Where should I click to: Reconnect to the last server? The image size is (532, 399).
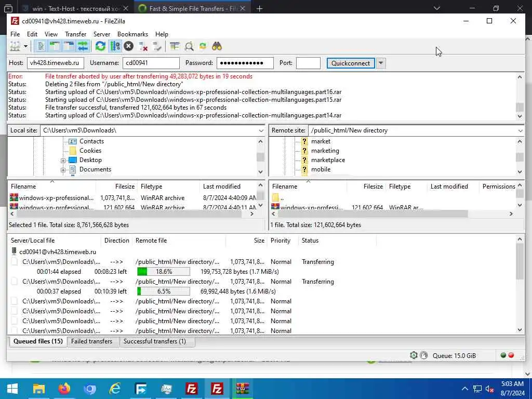pos(157,46)
